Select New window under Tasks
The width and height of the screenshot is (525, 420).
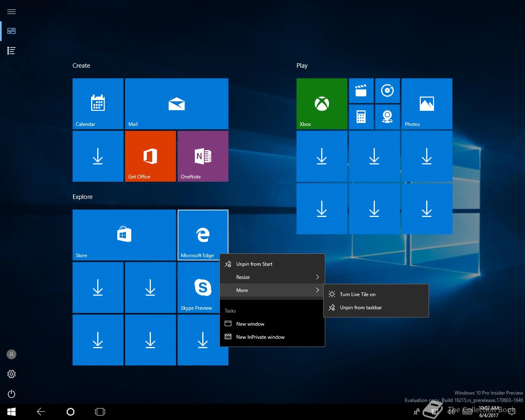pyautogui.click(x=272, y=324)
